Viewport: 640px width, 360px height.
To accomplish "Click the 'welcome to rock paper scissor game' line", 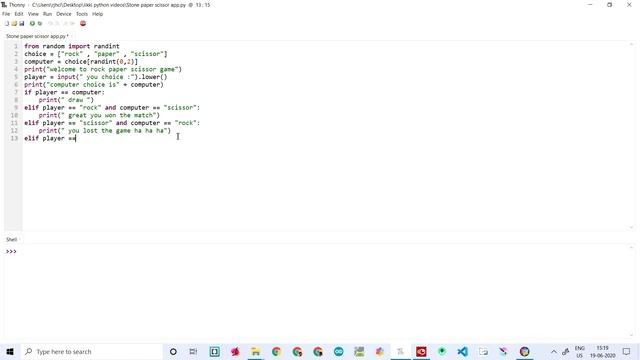I will (x=103, y=69).
